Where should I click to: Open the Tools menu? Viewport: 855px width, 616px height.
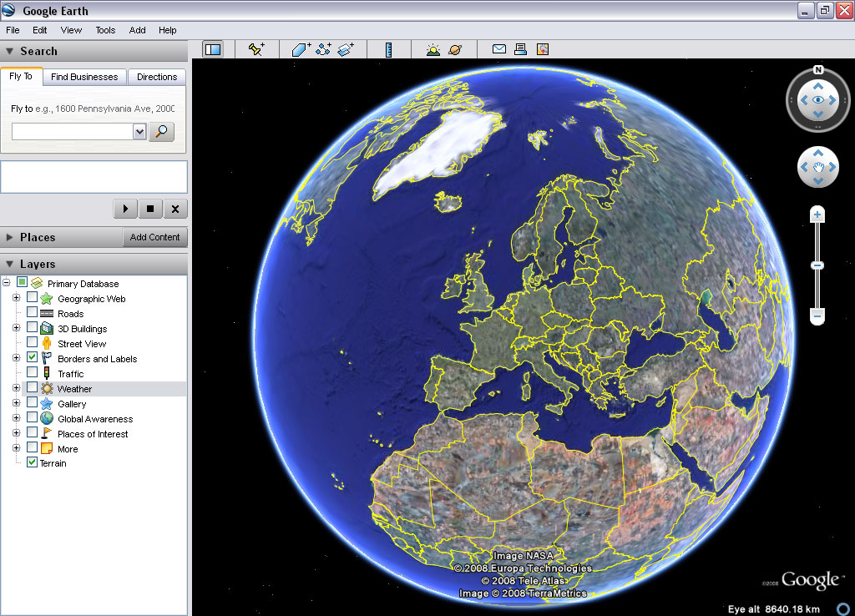[105, 30]
